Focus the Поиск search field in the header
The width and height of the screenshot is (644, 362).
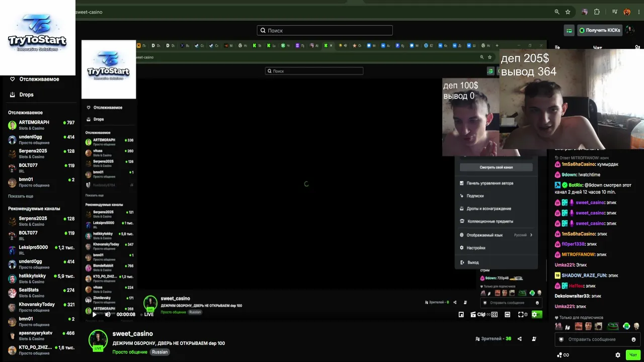coord(325,31)
